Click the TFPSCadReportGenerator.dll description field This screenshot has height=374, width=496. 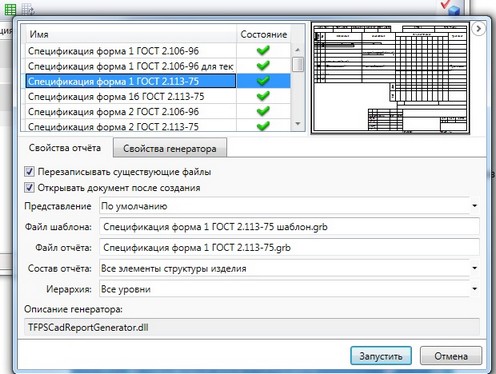tap(252, 327)
